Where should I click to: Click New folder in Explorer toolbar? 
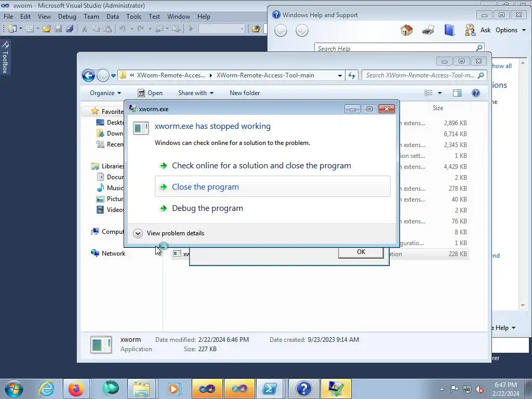click(x=245, y=93)
